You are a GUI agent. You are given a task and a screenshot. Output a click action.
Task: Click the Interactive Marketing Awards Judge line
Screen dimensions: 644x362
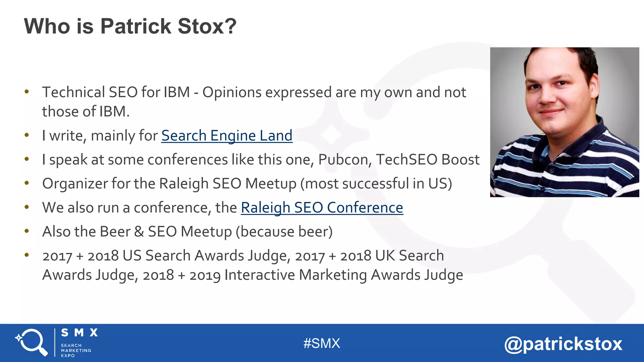(253, 275)
